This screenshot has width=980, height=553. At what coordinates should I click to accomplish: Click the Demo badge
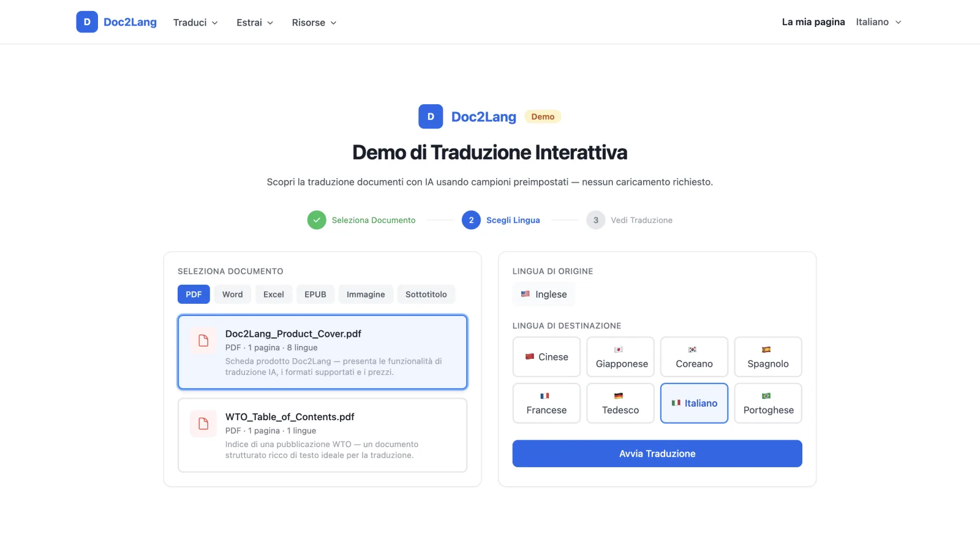[x=543, y=116]
